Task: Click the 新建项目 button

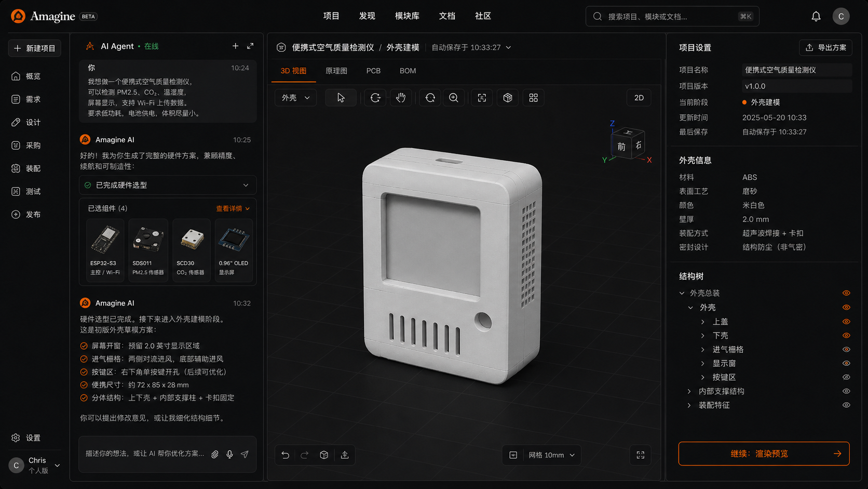Action: coord(35,48)
